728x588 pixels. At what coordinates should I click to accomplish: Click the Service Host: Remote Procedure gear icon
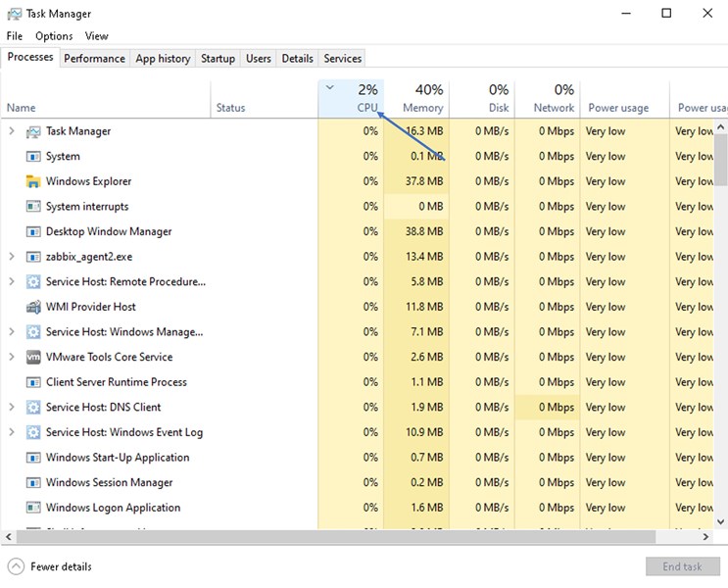33,281
